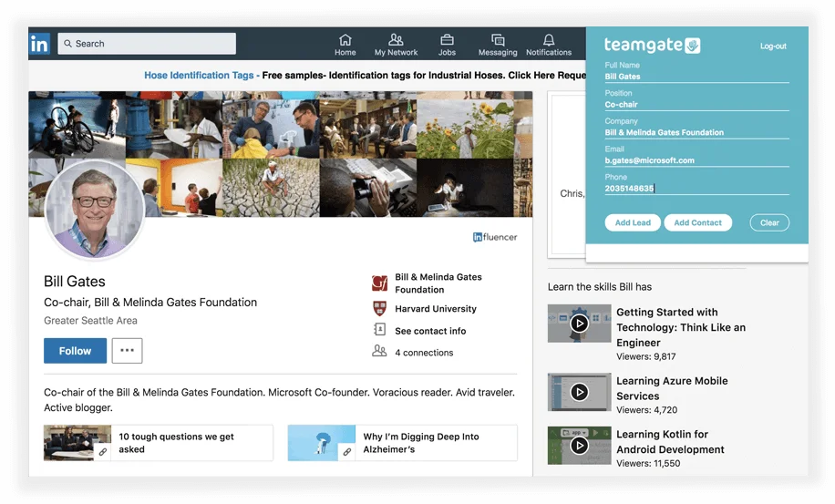The height and width of the screenshot is (504, 835).
Task: View the 4 connections link
Action: [424, 353]
